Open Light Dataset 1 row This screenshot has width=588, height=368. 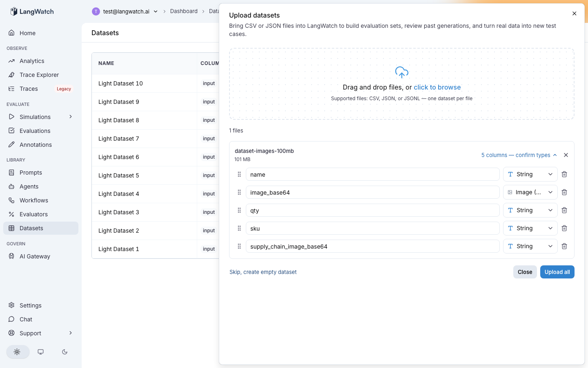coord(156,249)
